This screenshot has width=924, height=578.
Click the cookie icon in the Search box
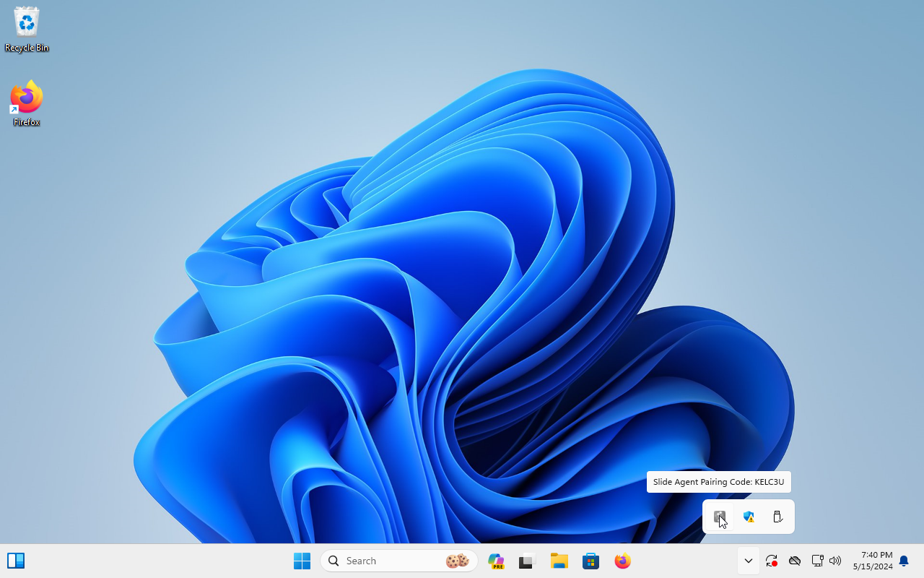click(x=458, y=561)
